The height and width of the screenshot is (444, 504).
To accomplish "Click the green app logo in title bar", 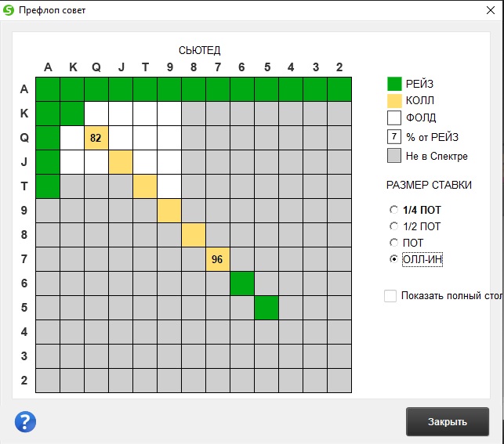I will click(x=9, y=10).
